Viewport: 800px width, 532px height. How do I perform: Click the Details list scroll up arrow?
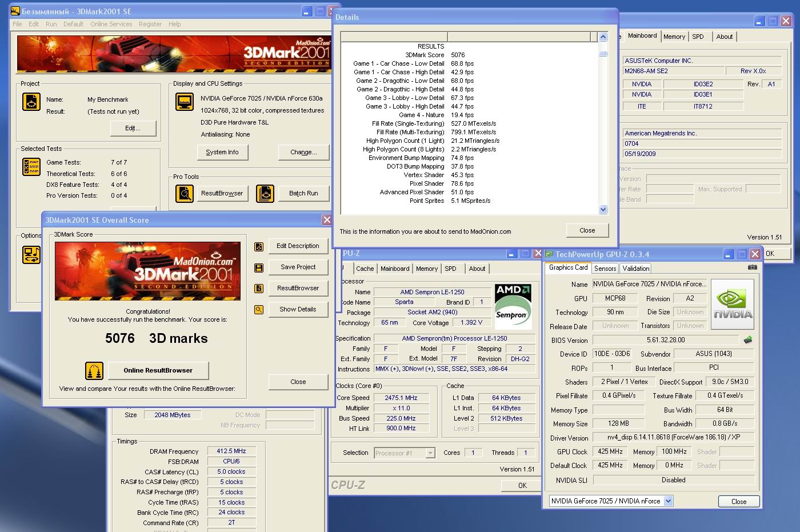tap(603, 37)
